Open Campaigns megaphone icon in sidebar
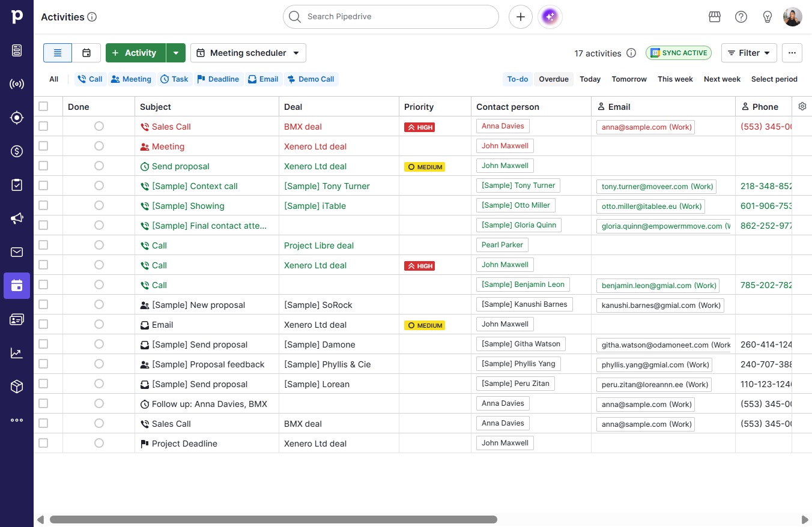Screen dimensions: 812x527 [17, 218]
